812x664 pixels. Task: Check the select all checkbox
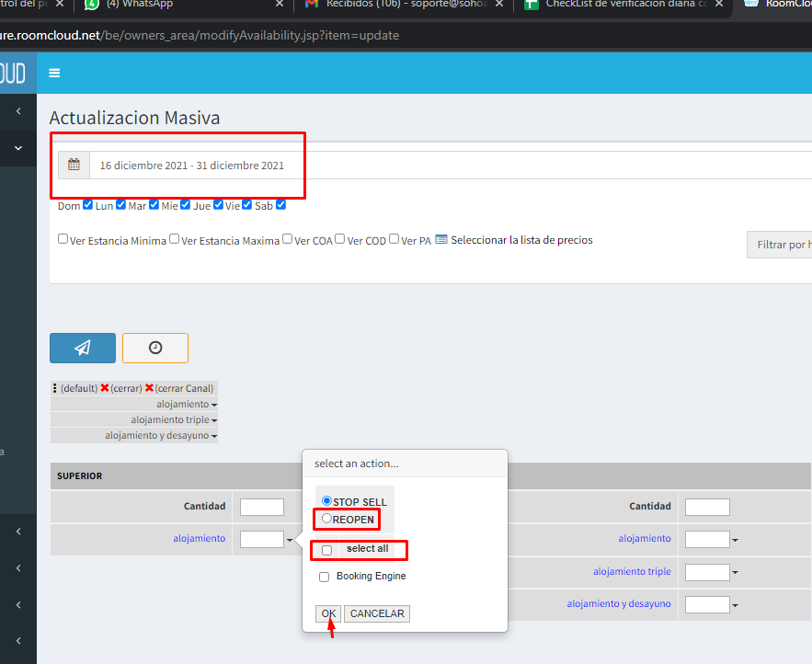coord(326,550)
